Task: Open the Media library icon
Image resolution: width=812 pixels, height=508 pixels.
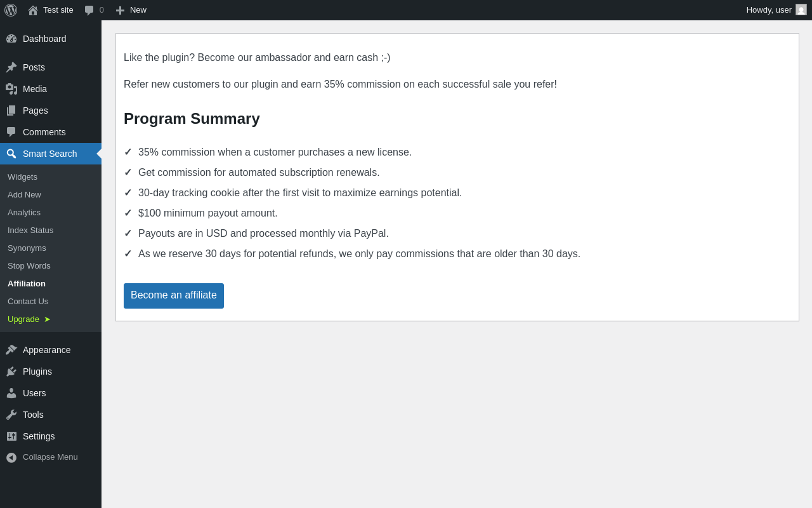Action: (x=11, y=89)
